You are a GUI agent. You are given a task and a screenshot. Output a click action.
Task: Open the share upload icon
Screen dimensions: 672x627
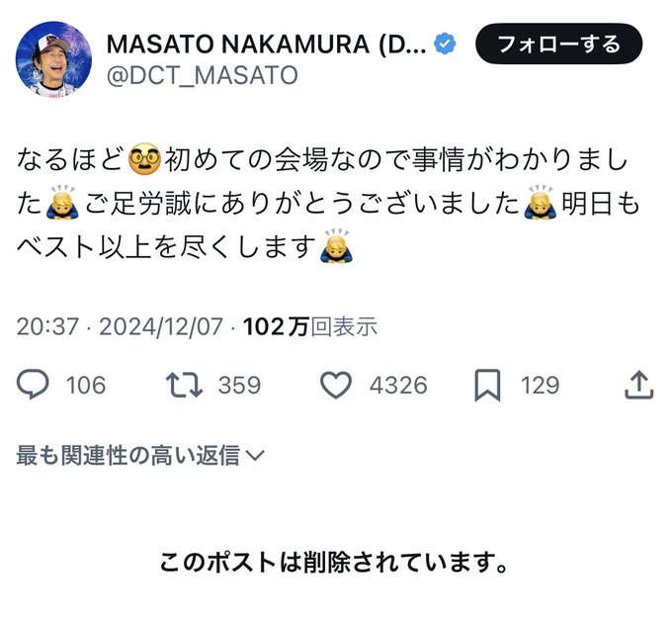tap(638, 385)
